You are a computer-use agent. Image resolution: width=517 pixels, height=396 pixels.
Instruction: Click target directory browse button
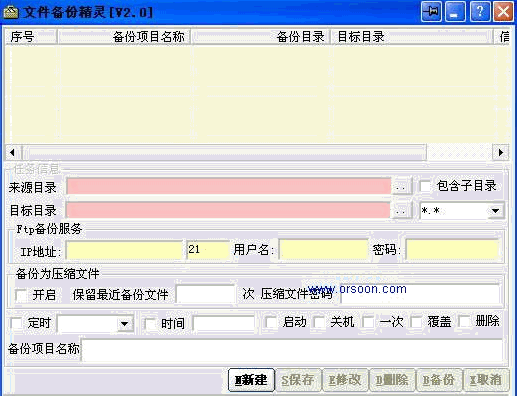pyautogui.click(x=401, y=211)
